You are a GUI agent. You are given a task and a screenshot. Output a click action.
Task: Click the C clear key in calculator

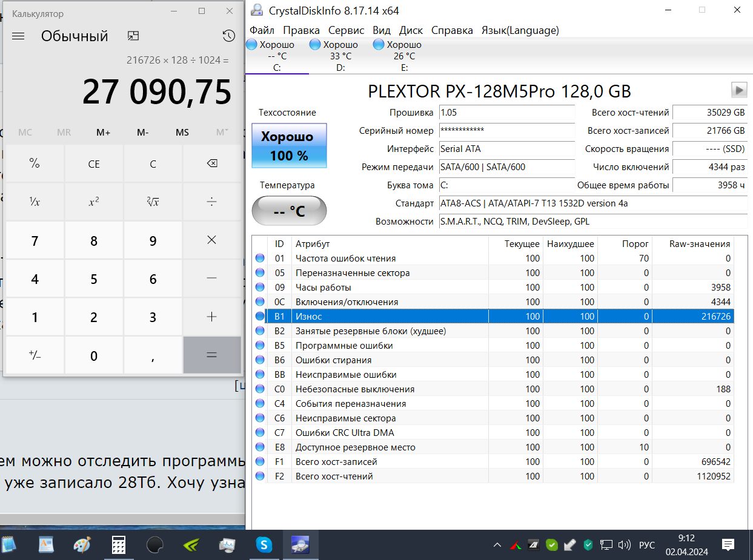[153, 163]
